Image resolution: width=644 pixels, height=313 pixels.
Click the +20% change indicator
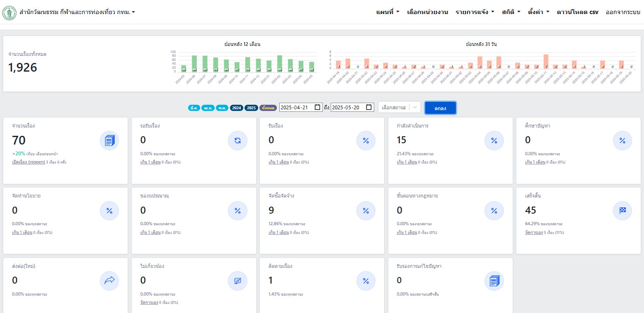tap(19, 153)
